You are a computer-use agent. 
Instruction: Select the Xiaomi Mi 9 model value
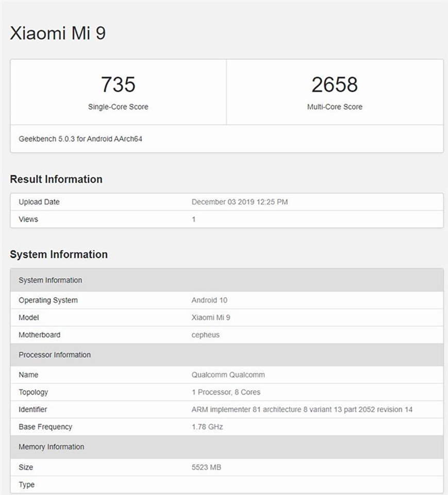(211, 318)
